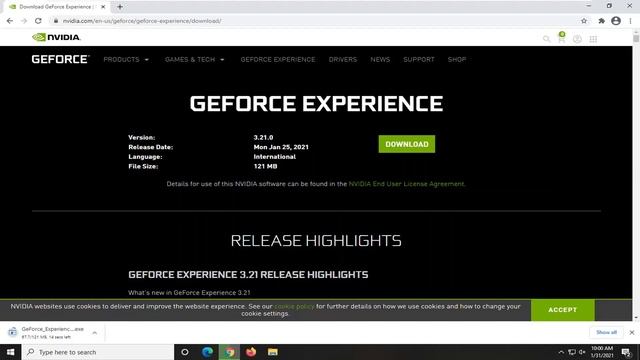The height and width of the screenshot is (360, 640).
Task: Expand the PRODUCTS dropdown menu
Action: (126, 60)
